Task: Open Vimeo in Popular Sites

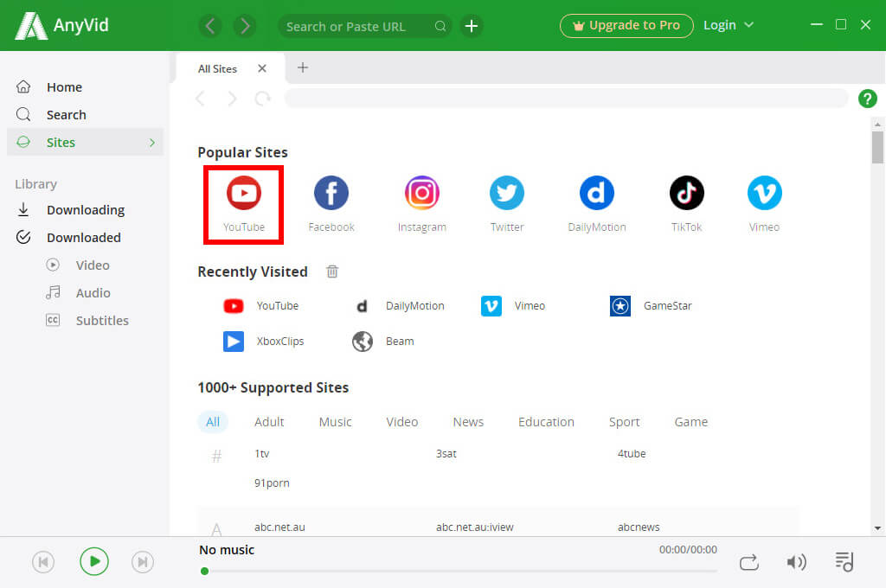Action: point(764,204)
